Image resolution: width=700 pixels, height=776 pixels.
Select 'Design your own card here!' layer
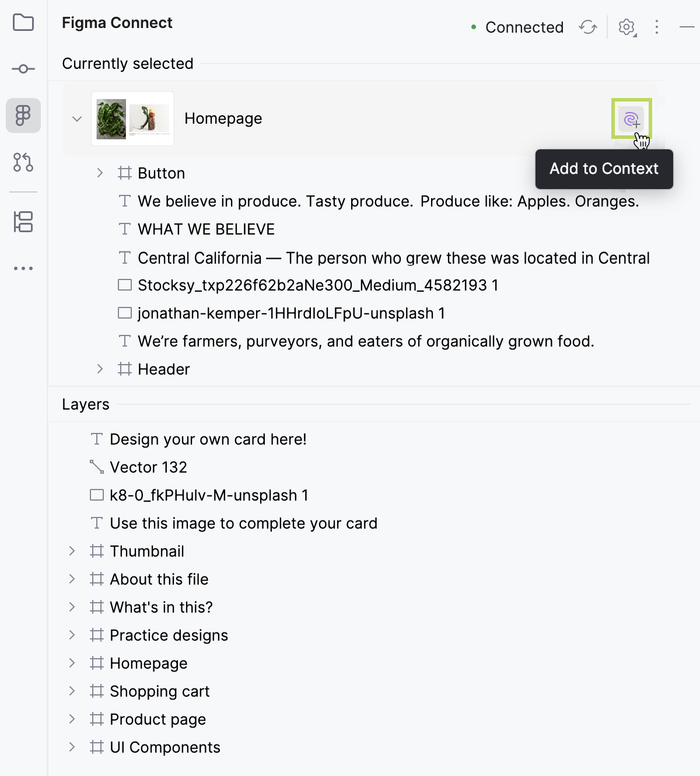pos(208,439)
